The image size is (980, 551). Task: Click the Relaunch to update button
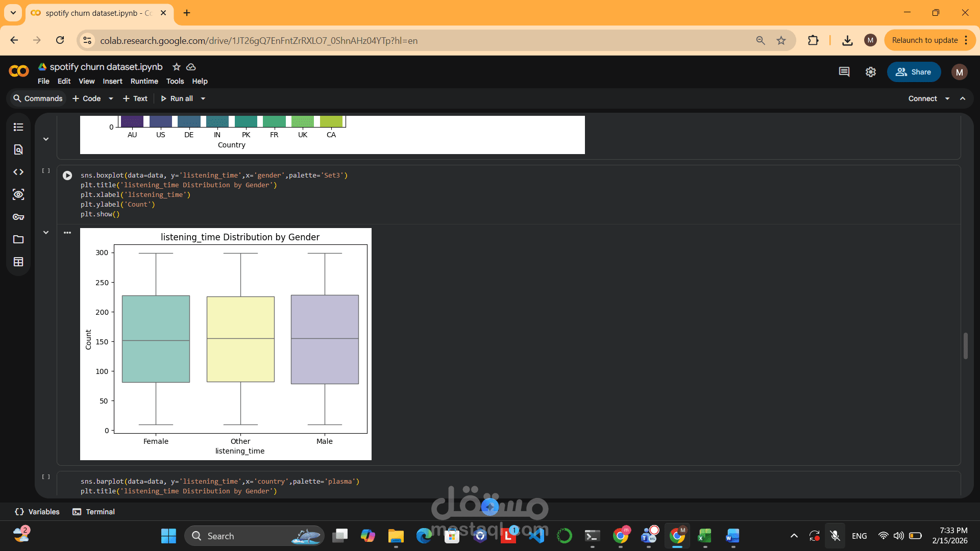click(924, 40)
